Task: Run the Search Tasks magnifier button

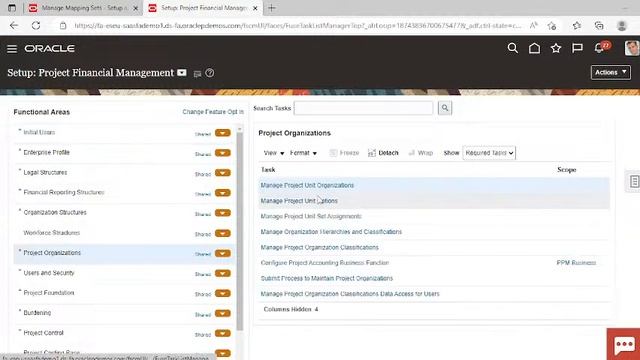Action: 445,108
